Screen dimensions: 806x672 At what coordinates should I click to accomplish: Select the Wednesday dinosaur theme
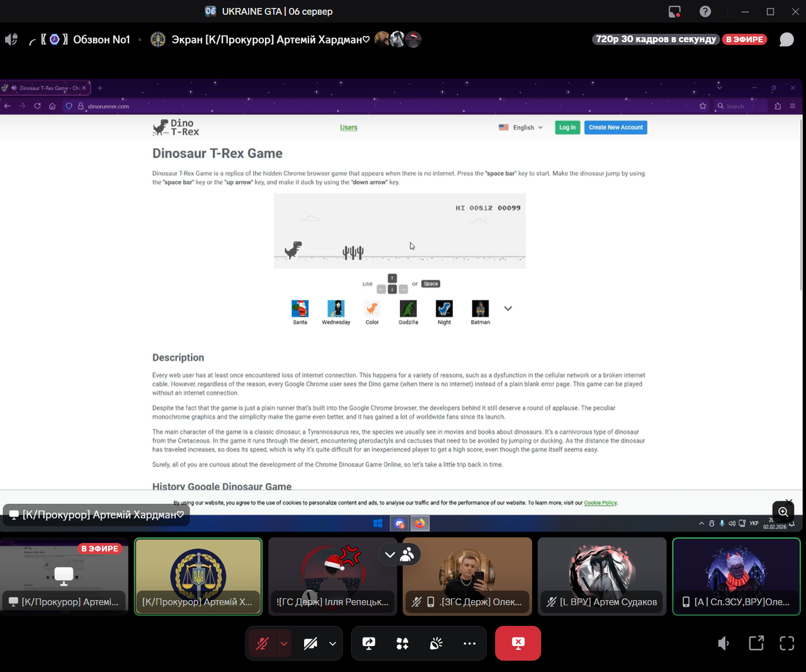click(336, 312)
